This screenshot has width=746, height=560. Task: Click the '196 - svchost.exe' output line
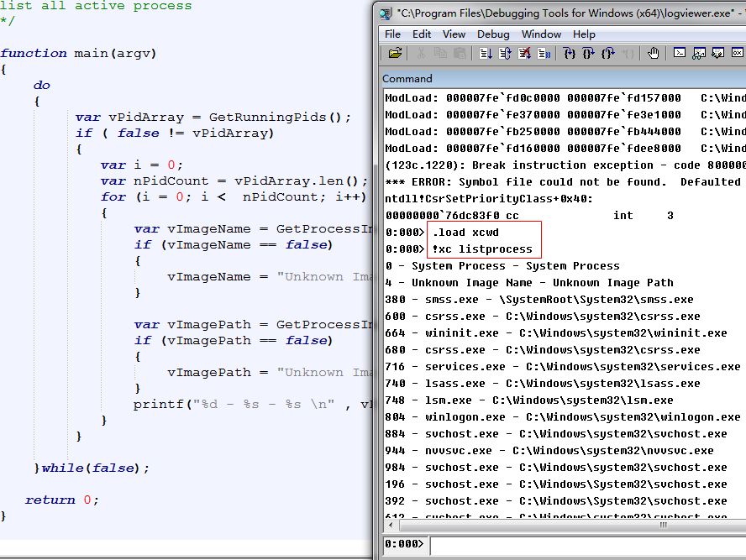pyautogui.click(x=556, y=484)
